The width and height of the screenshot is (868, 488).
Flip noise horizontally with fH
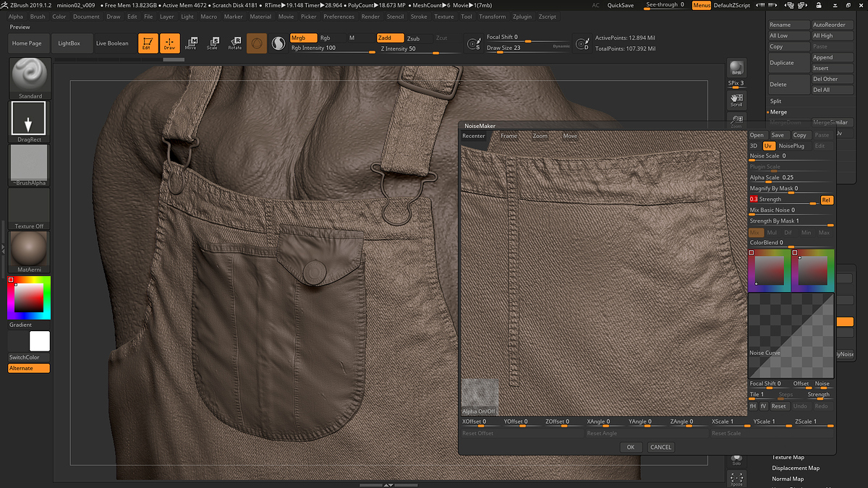point(753,406)
